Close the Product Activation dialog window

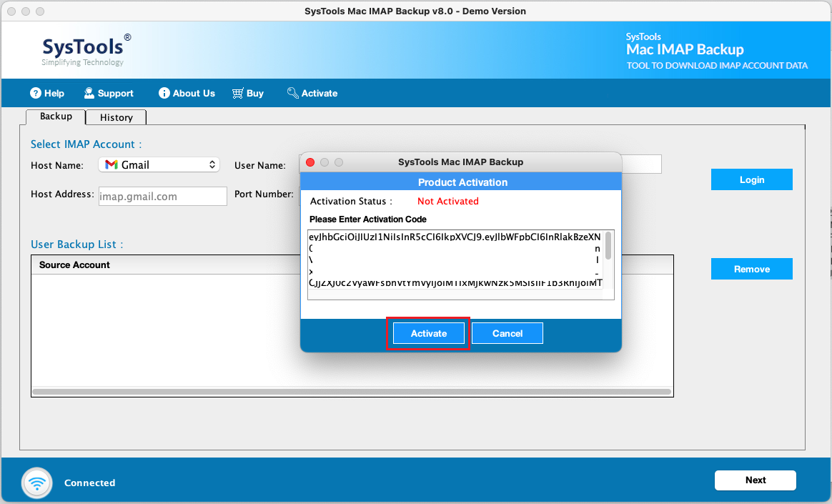310,162
